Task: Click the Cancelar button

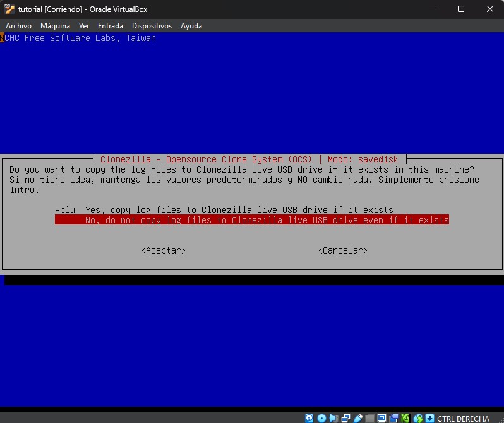Action: click(x=343, y=250)
